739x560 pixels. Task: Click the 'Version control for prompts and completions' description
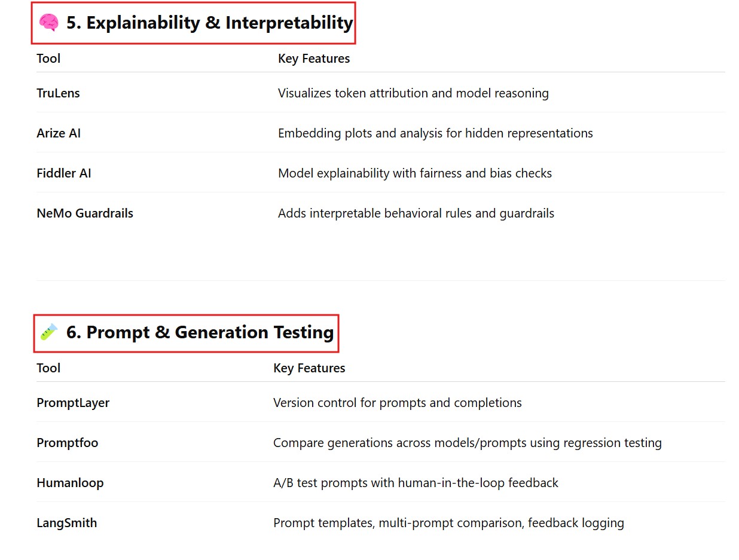click(x=398, y=403)
